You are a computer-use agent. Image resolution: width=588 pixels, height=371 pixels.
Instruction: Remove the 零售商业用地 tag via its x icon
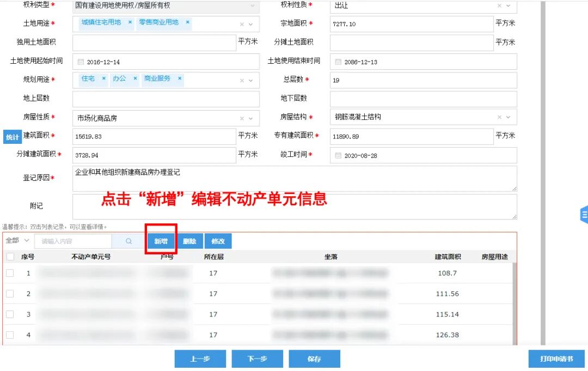coord(187,23)
